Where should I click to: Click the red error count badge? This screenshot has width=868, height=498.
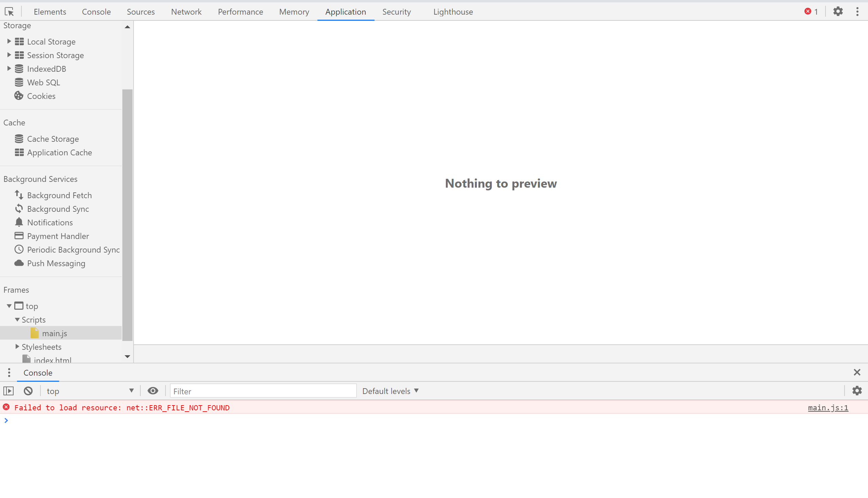point(811,12)
